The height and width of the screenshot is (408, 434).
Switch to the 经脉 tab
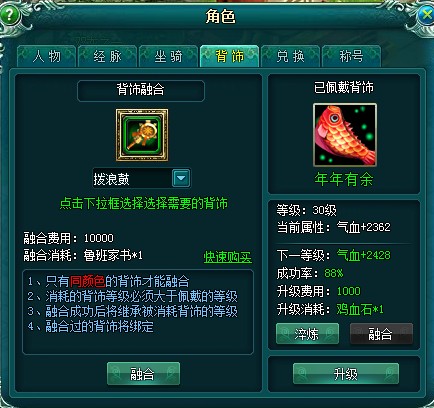pos(107,56)
